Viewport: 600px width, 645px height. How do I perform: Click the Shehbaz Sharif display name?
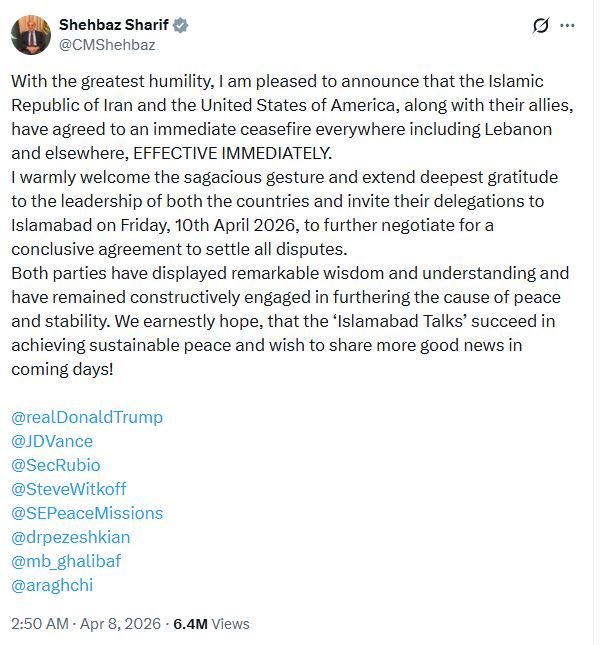click(x=114, y=25)
